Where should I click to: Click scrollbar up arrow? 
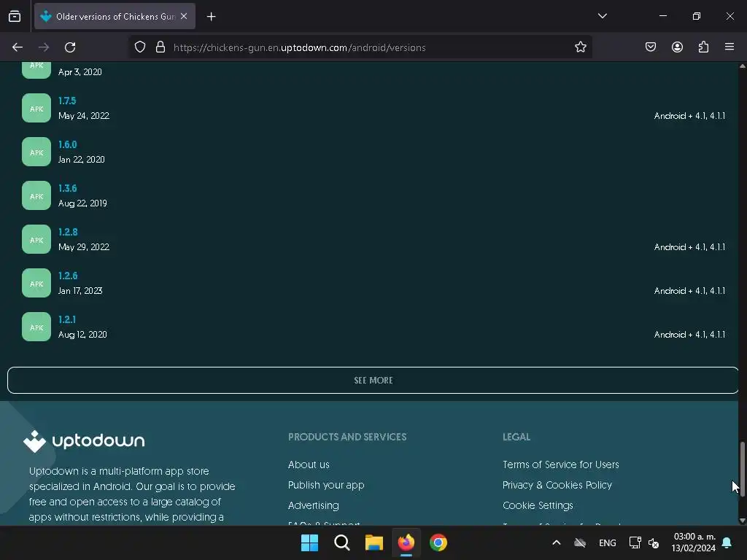point(742,66)
